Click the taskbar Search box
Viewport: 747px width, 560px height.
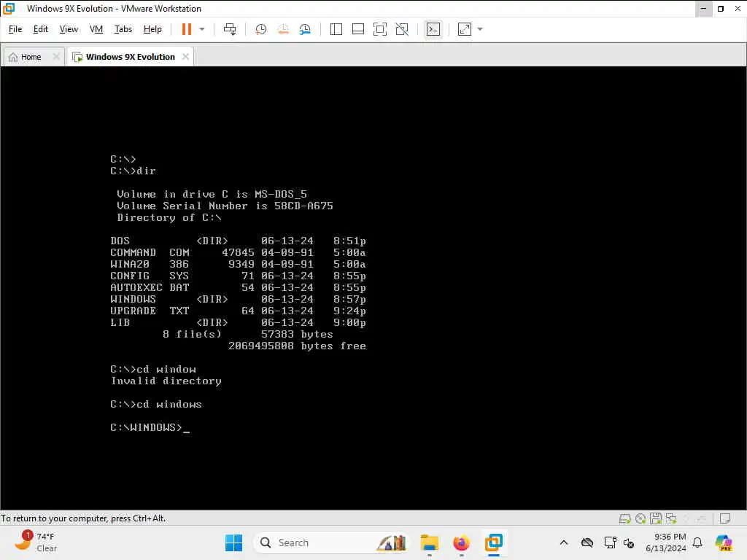(331, 542)
